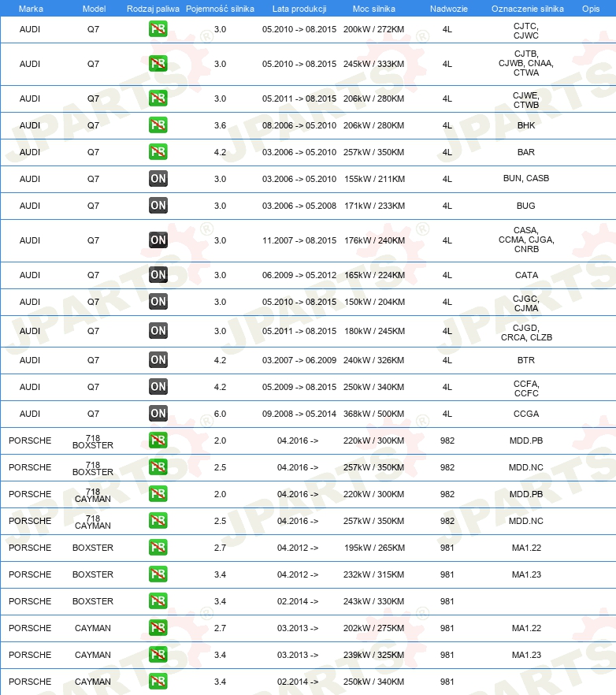
Task: Click petrol icon in Cayman 2.7 row
Action: point(158,627)
